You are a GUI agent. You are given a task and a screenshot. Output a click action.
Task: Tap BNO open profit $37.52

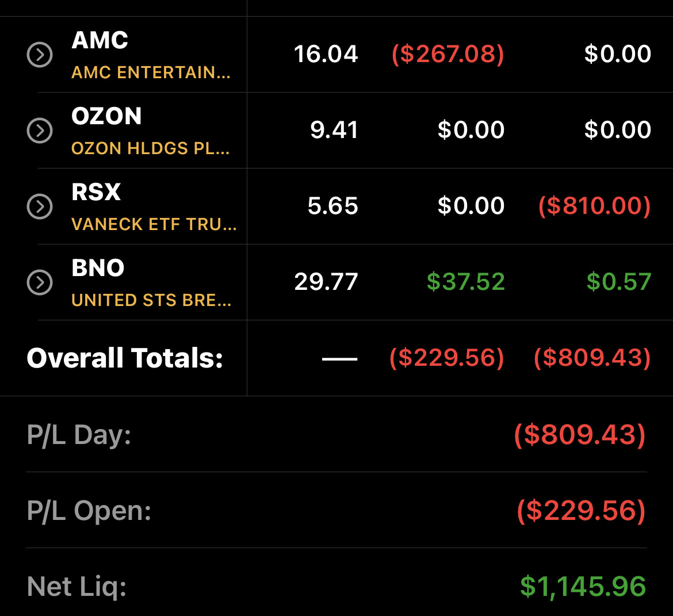(x=466, y=282)
